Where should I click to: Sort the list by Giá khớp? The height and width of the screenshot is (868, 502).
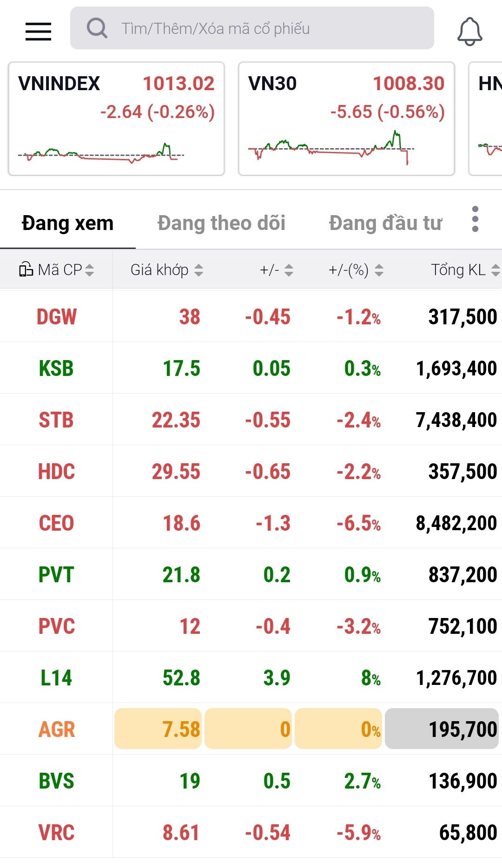coord(198,270)
